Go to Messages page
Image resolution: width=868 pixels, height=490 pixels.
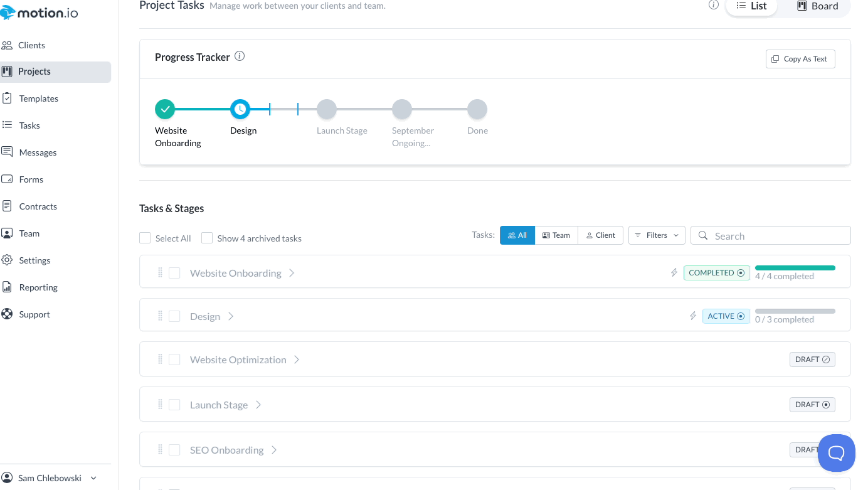coord(38,152)
